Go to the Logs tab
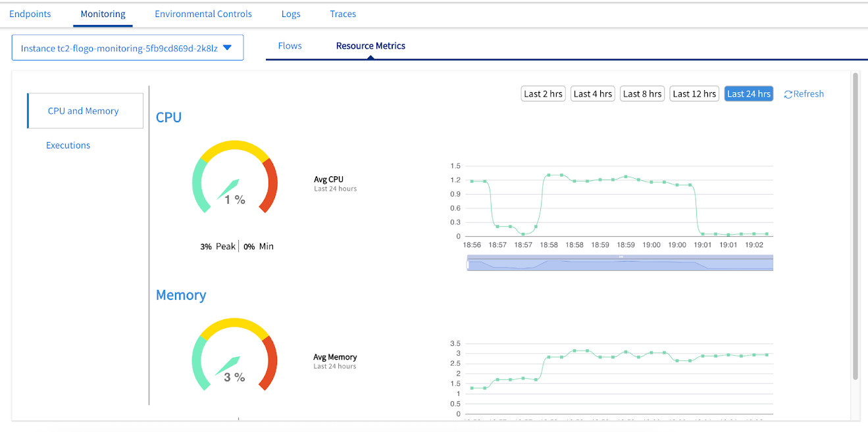 pyautogui.click(x=291, y=14)
